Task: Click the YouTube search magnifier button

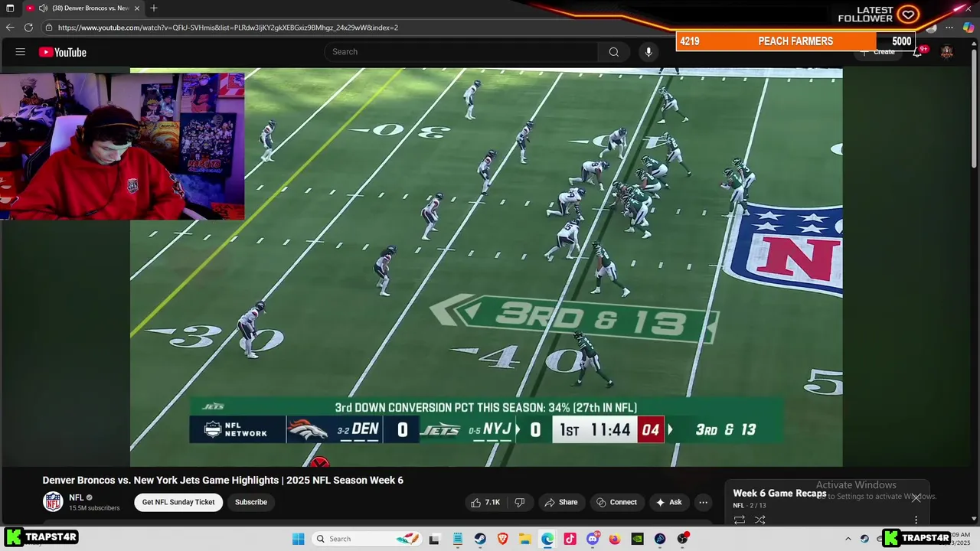Action: (x=613, y=52)
